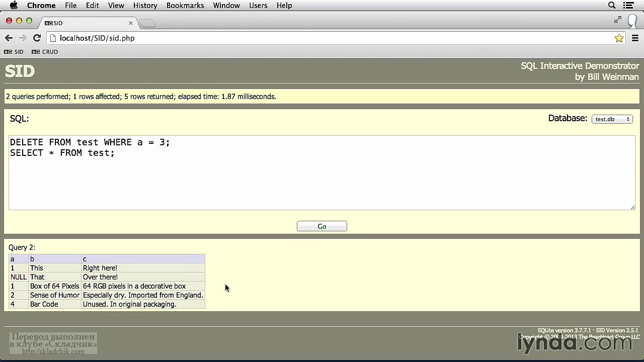This screenshot has width=644, height=362.
Task: Close the SID browser tab
Action: (x=131, y=23)
